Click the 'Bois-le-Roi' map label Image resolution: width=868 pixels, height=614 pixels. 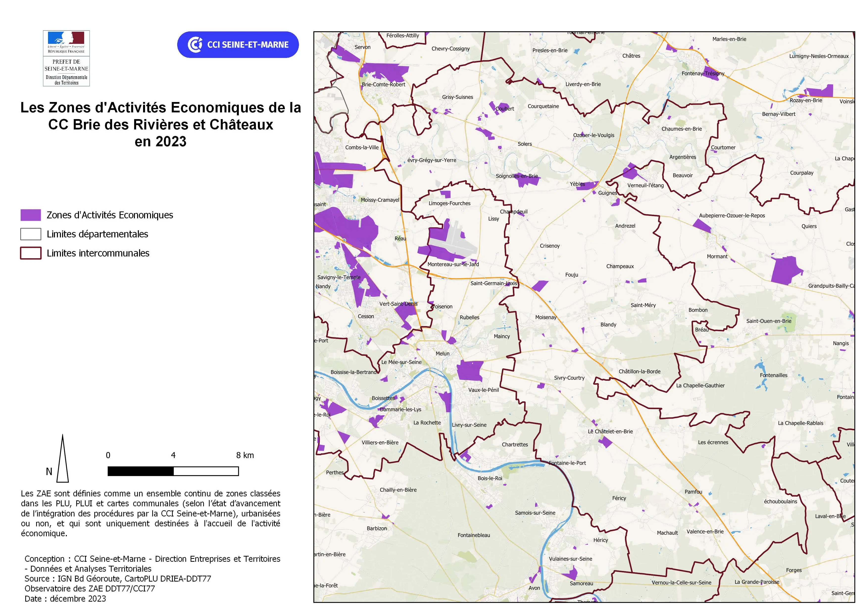(490, 478)
